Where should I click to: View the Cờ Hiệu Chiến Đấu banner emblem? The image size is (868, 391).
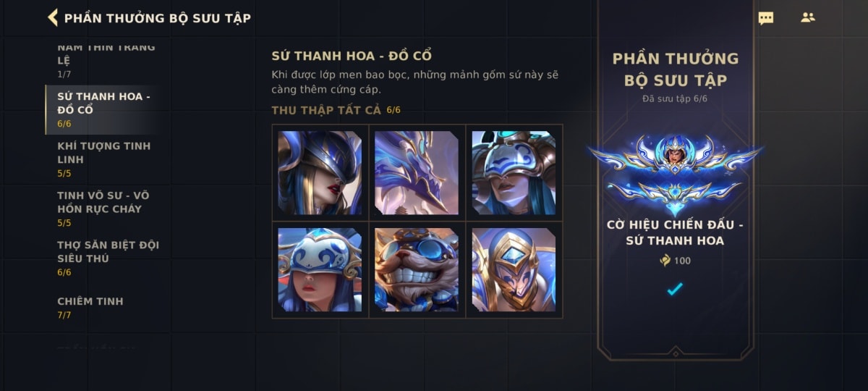coord(675,174)
